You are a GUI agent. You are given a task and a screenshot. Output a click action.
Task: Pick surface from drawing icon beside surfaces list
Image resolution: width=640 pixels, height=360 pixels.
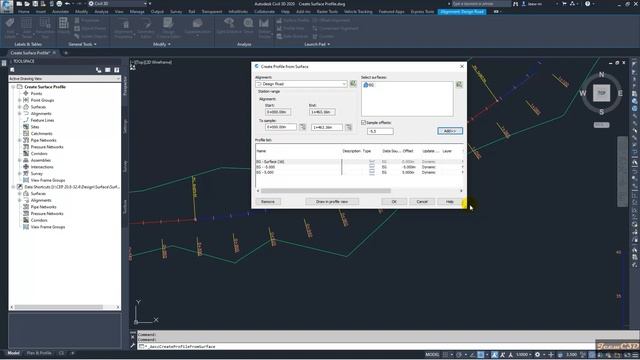[459, 84]
